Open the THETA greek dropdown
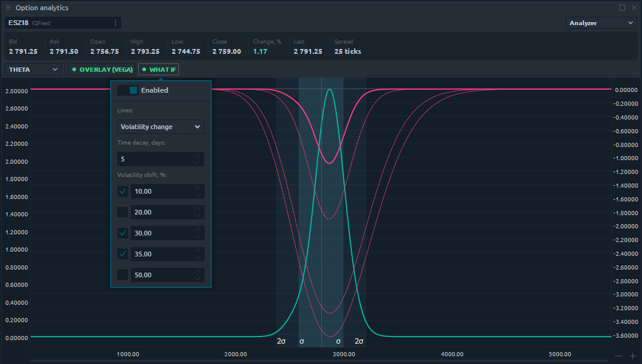This screenshot has height=364, width=642. pos(34,69)
